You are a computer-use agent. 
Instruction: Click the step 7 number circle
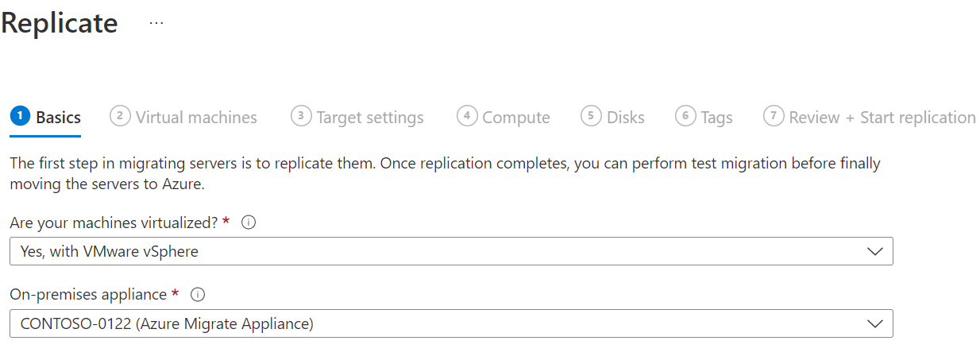click(774, 116)
